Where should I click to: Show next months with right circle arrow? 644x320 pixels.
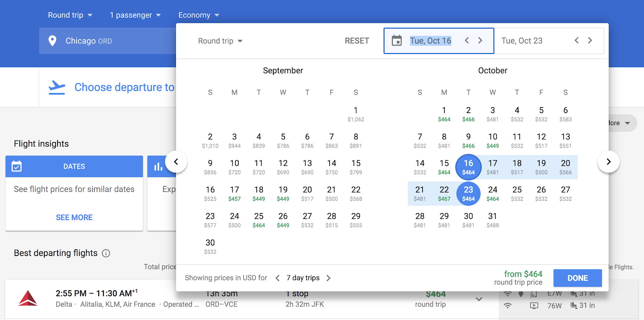pyautogui.click(x=609, y=161)
